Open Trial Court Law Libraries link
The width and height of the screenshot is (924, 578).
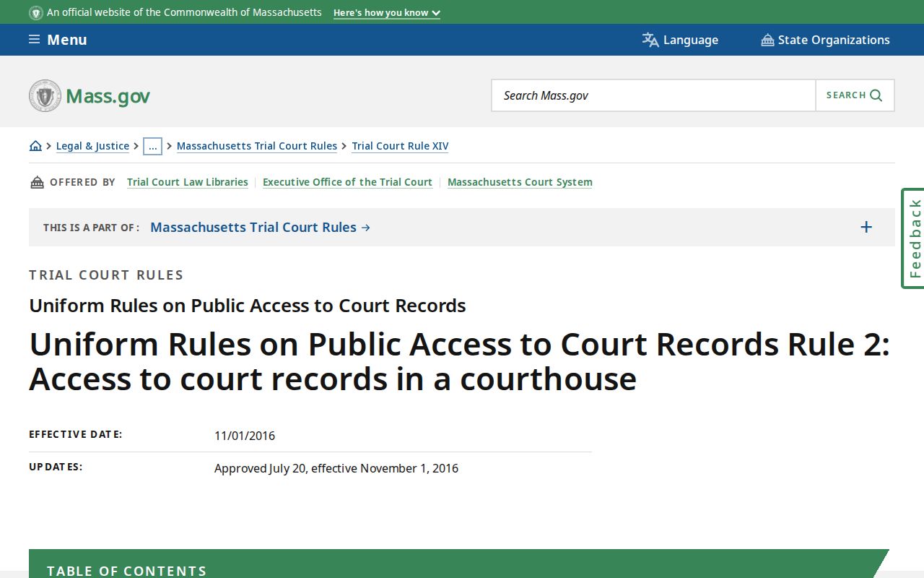[x=188, y=182]
